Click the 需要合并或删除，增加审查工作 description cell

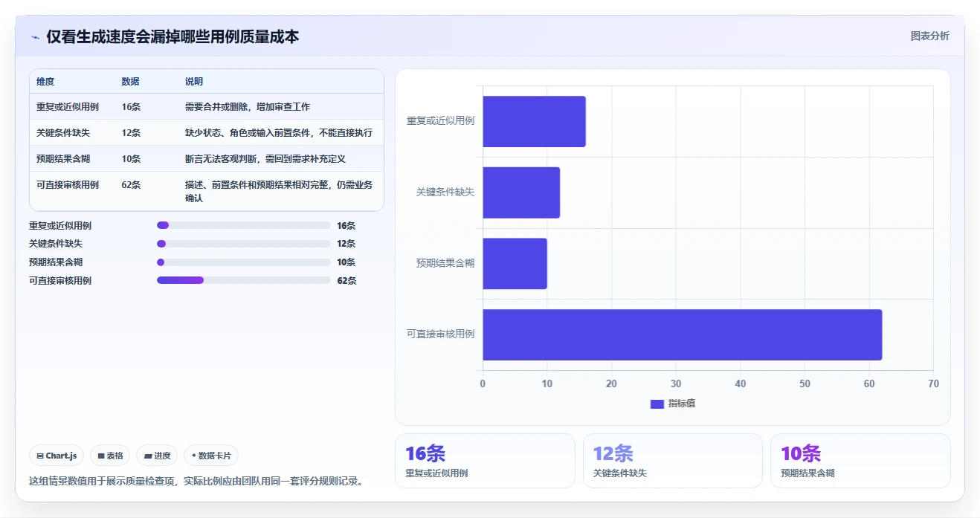pos(248,107)
